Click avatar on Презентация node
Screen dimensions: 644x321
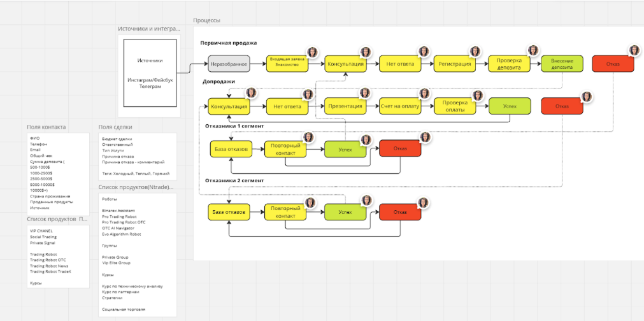pyautogui.click(x=365, y=93)
